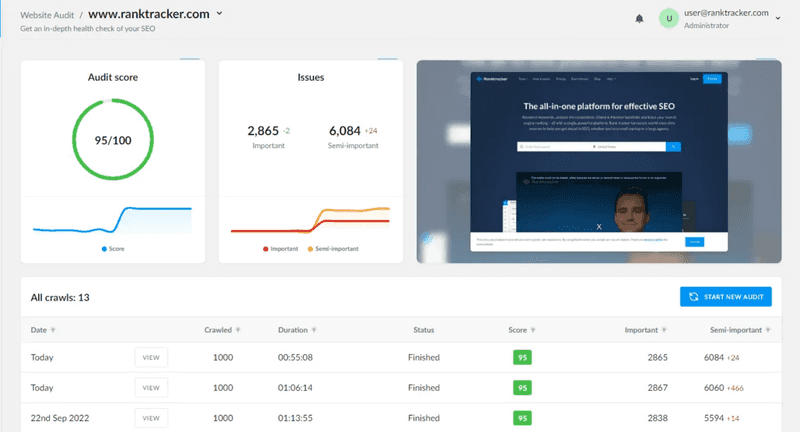
Task: Sort crawls by the Score column
Action: (521, 330)
